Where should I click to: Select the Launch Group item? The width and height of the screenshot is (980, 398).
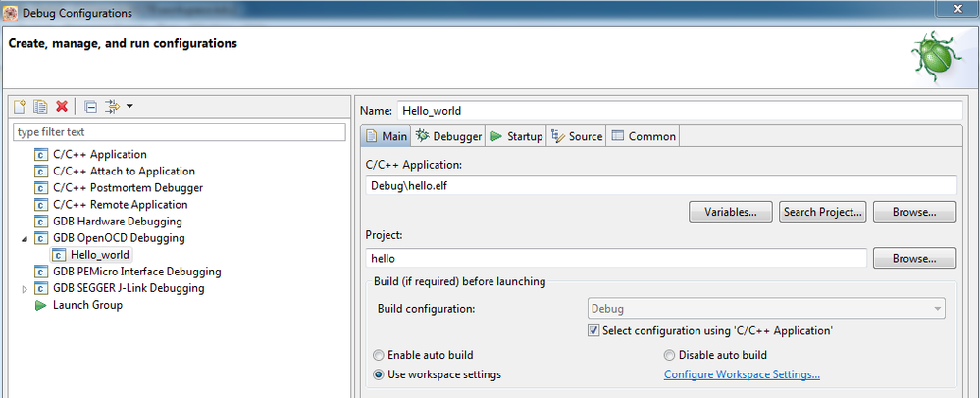pyautogui.click(x=87, y=306)
